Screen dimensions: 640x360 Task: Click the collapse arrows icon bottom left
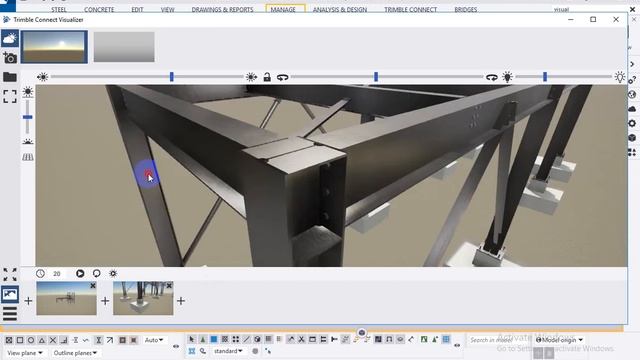[10, 275]
